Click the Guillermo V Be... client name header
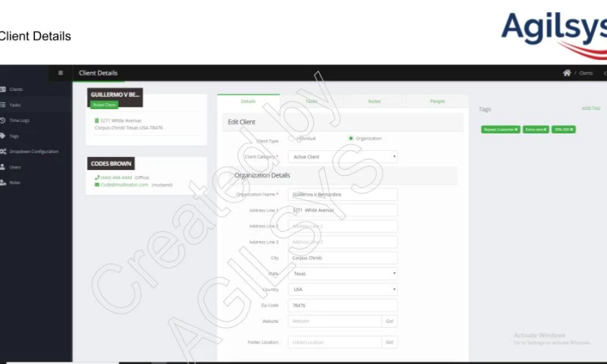This screenshot has height=364, width=607. [x=115, y=95]
